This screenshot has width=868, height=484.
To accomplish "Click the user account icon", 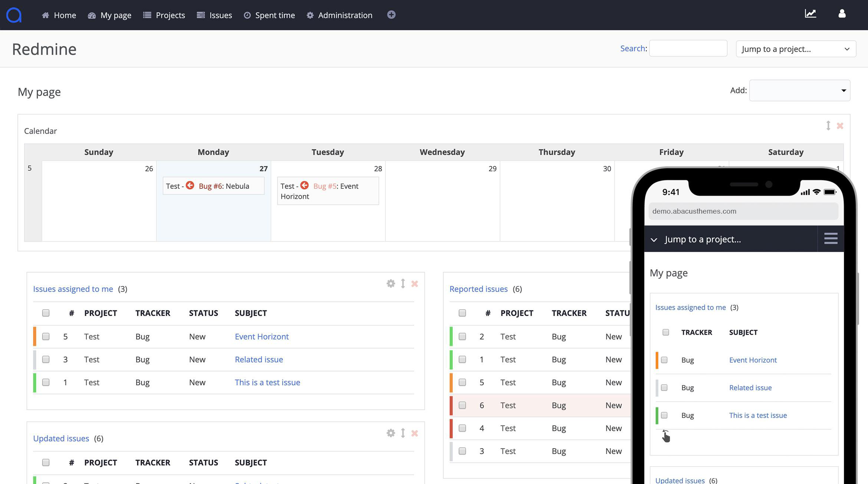I will (842, 14).
